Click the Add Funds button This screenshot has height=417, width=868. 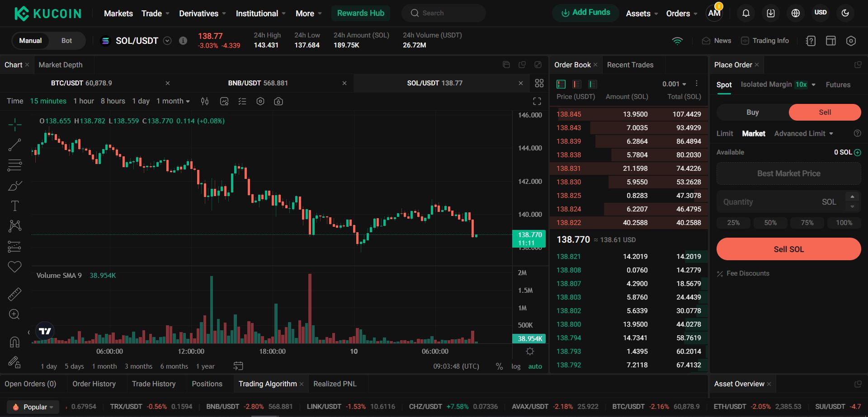586,13
